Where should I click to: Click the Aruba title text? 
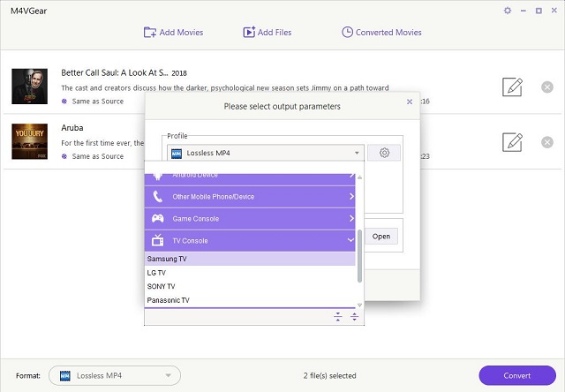[72, 128]
